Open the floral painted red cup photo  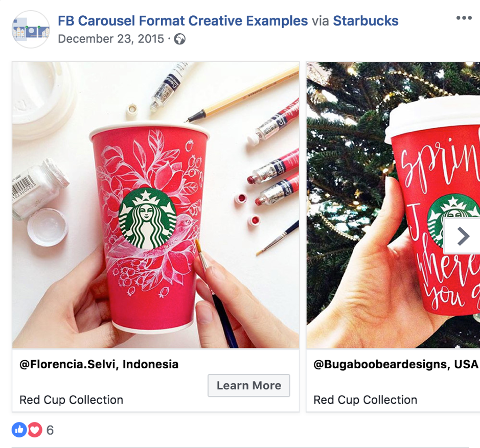(155, 205)
